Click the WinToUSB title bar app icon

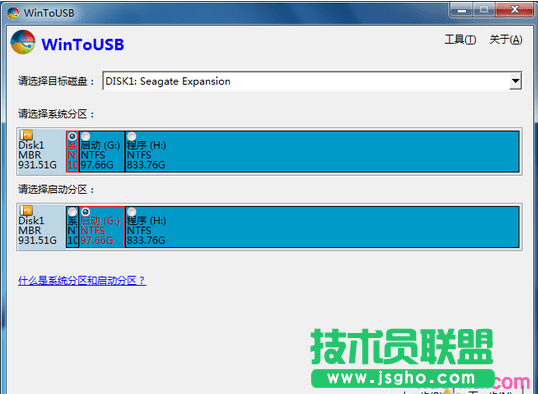pyautogui.click(x=13, y=13)
